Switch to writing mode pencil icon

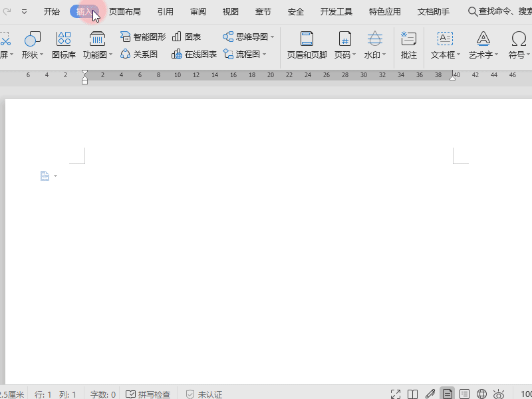[x=430, y=394]
